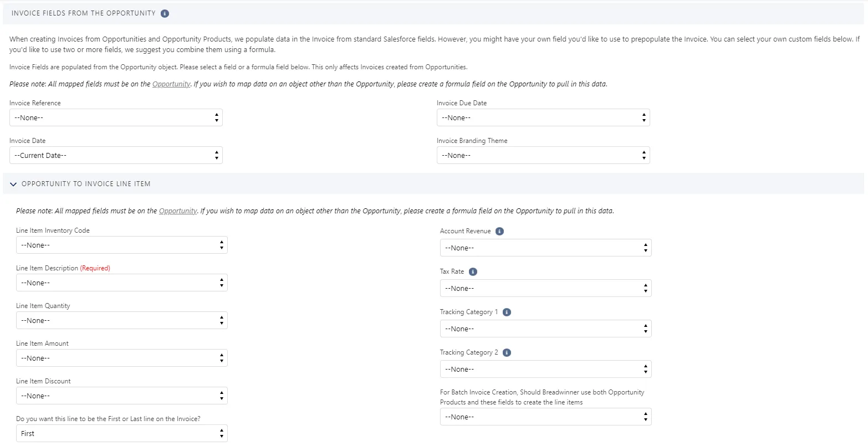Click the Invoice Due Date label
This screenshot has width=868, height=446.
[x=462, y=103]
